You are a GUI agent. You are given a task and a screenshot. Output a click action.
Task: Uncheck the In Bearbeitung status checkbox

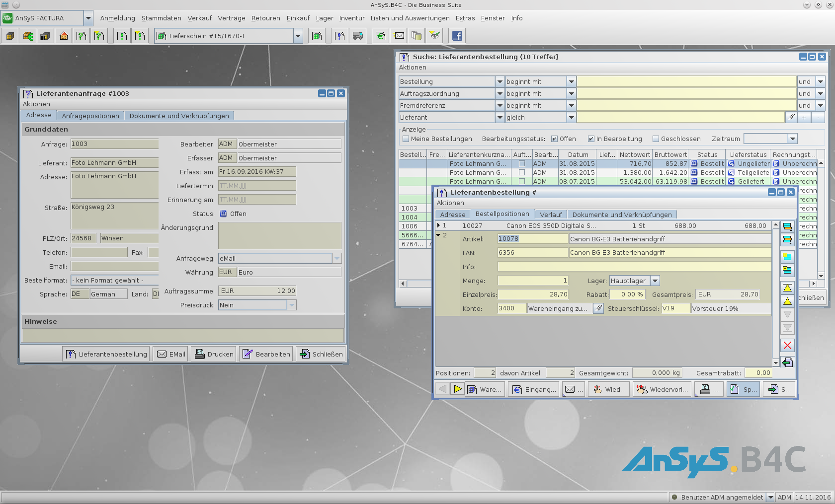pyautogui.click(x=591, y=139)
